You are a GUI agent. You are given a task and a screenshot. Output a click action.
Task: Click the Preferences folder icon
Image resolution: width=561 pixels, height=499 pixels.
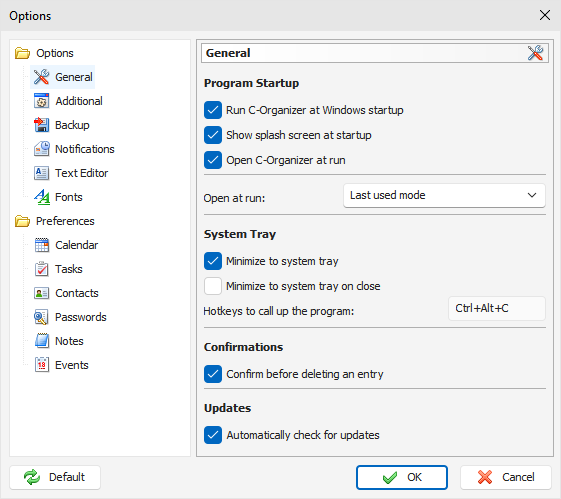coord(22,221)
